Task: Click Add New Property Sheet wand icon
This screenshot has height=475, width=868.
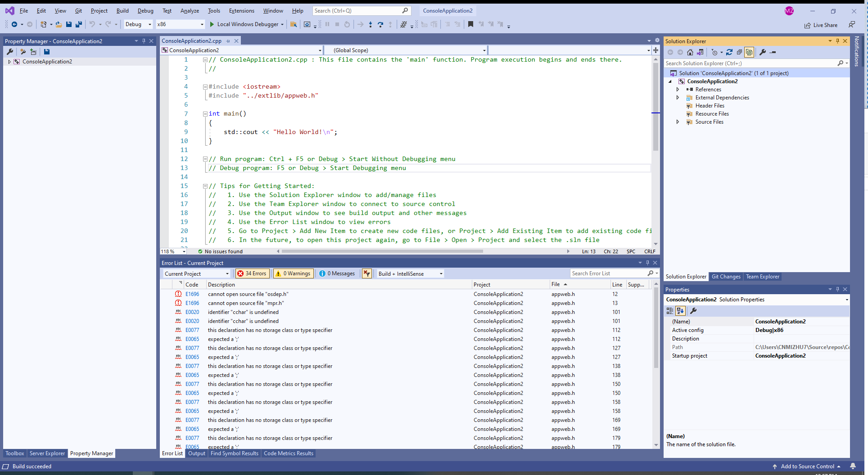Action: tap(23, 52)
